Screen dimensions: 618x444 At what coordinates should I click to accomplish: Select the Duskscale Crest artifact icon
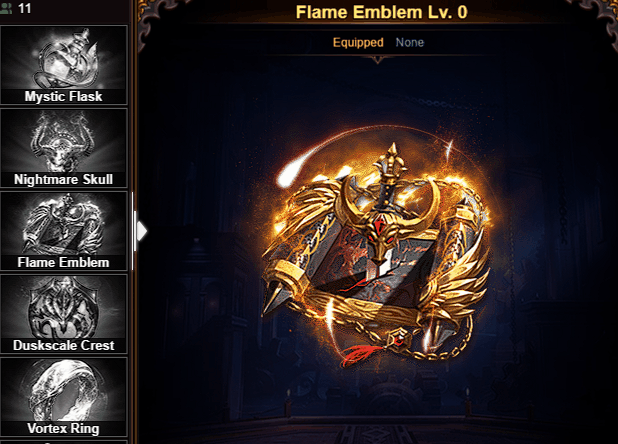coord(63,314)
